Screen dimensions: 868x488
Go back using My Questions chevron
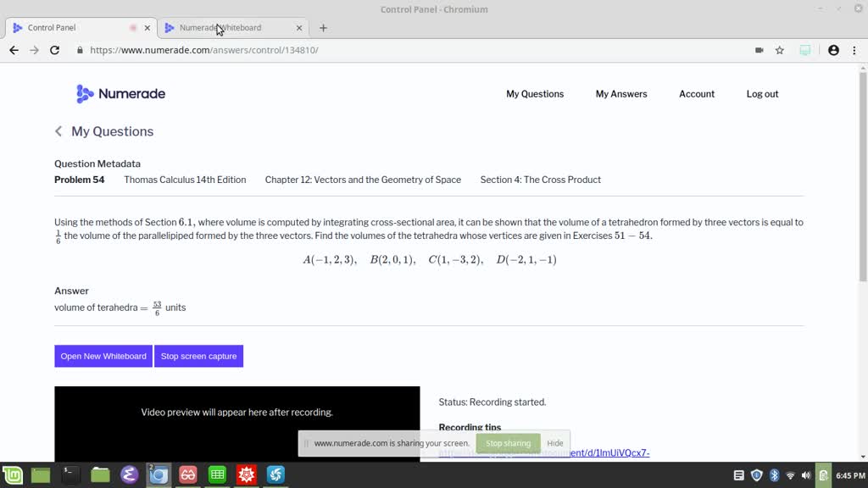tap(58, 131)
